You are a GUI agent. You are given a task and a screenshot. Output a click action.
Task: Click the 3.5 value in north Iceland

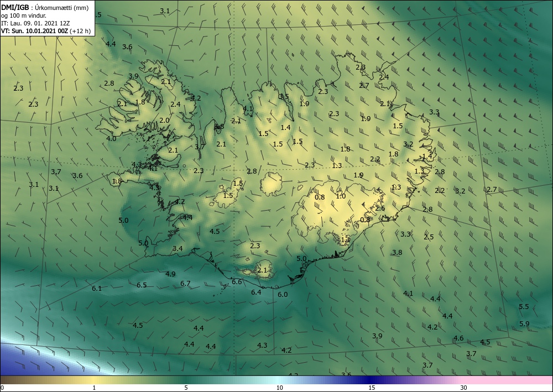(284, 96)
